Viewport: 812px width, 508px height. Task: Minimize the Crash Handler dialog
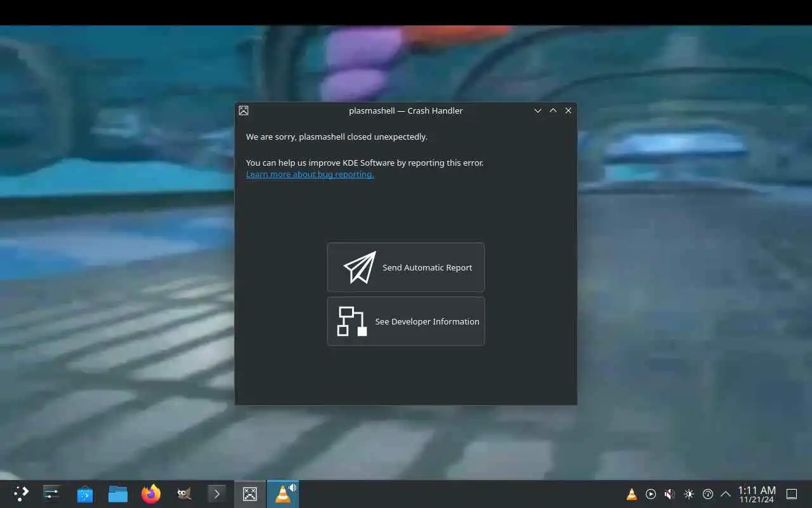coord(538,110)
